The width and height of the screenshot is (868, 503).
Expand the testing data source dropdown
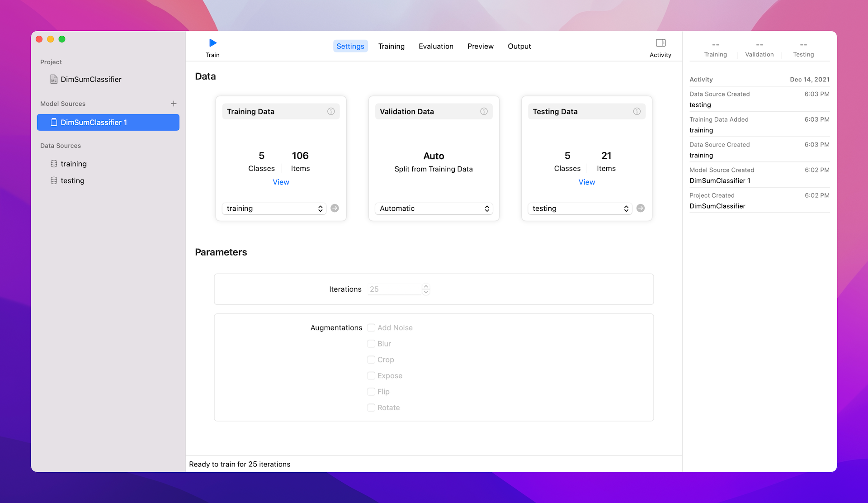[x=580, y=209]
